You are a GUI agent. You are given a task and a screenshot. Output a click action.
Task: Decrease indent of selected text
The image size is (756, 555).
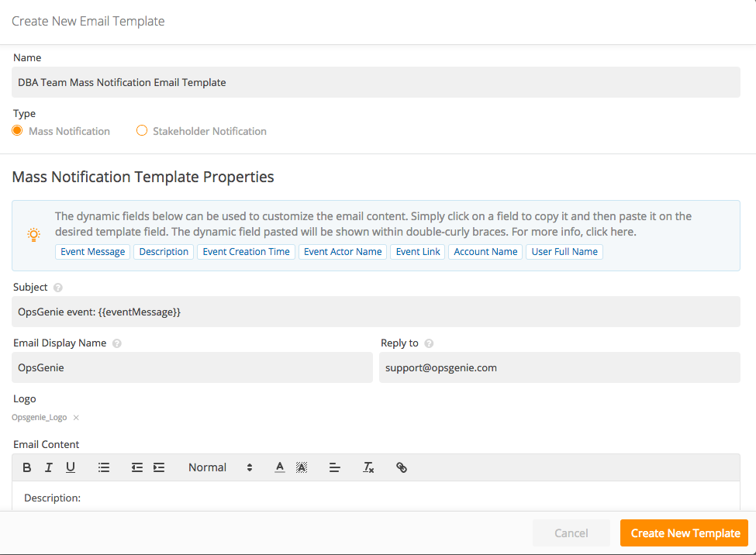137,467
